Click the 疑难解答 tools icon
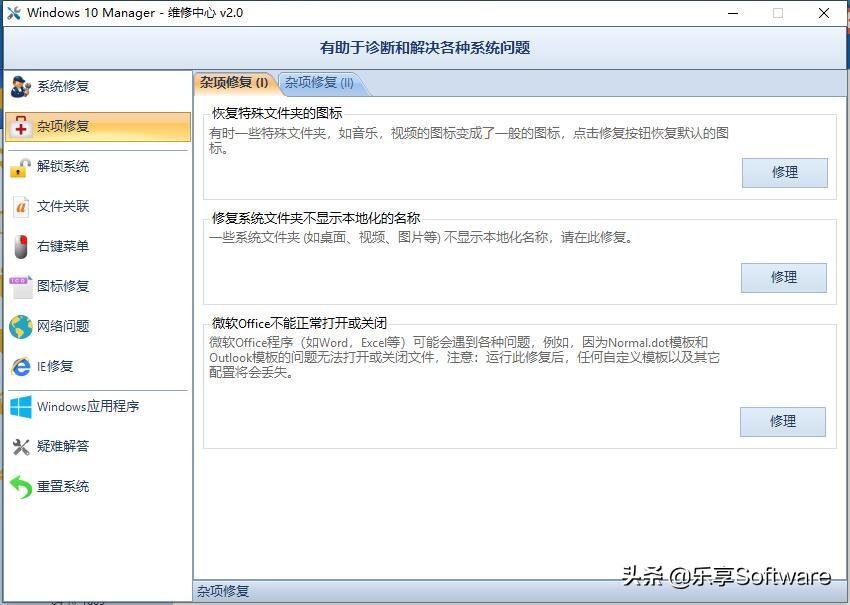 21,447
